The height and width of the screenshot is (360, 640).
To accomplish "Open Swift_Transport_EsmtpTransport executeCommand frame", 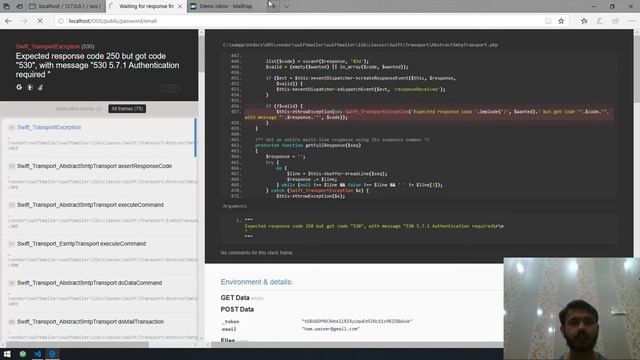I will 99,254.
